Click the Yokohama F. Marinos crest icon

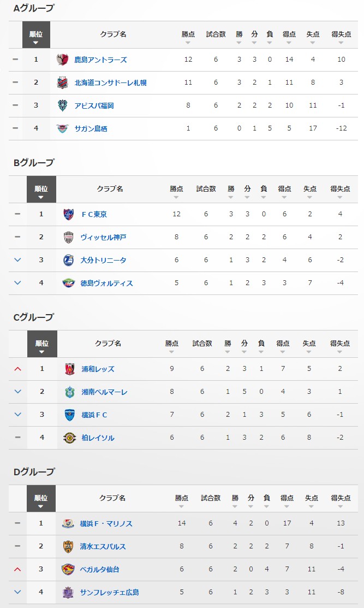[x=68, y=523]
